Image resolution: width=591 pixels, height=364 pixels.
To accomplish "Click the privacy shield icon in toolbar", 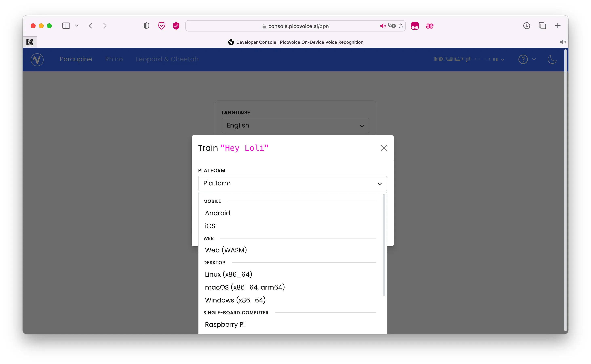I will (x=146, y=26).
